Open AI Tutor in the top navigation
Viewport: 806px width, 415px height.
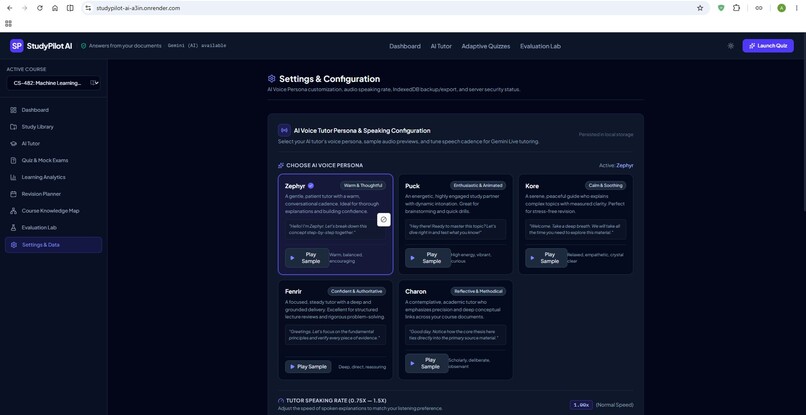tap(441, 46)
